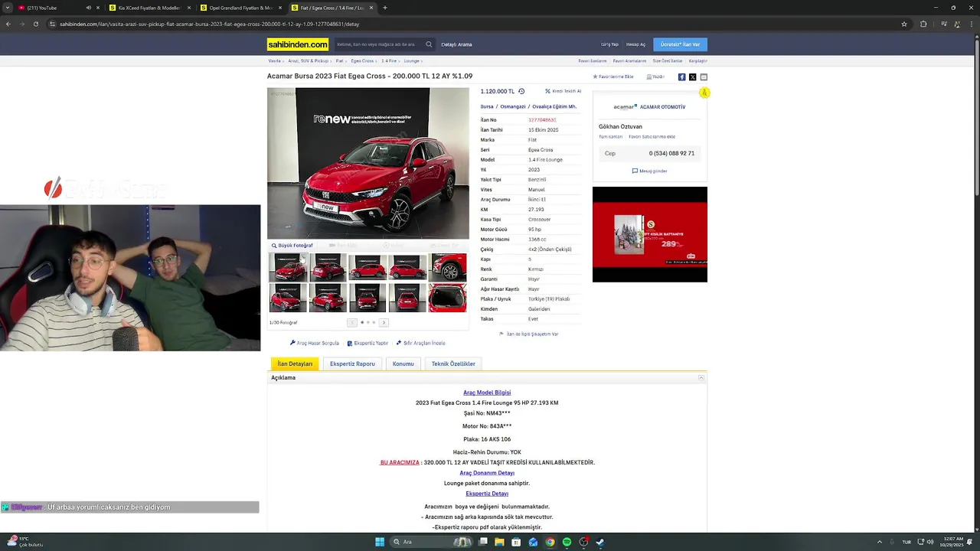Open Spotify from taskbar
The image size is (980, 551).
click(x=567, y=542)
